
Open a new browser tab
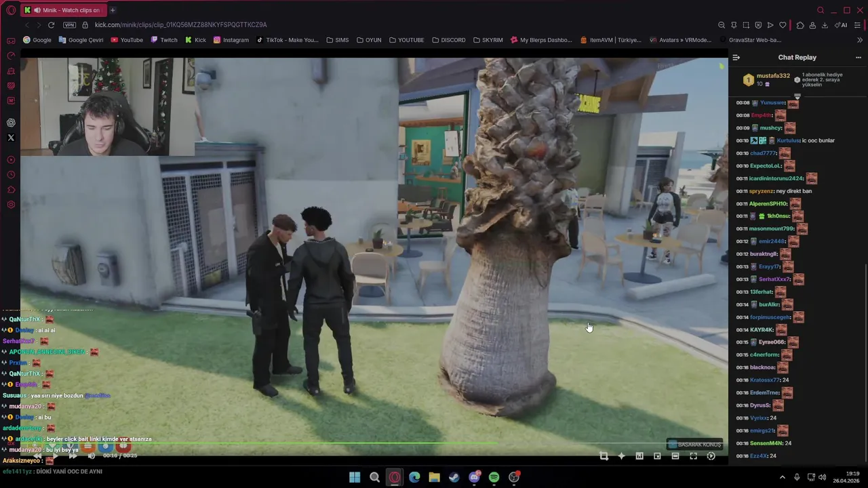113,10
